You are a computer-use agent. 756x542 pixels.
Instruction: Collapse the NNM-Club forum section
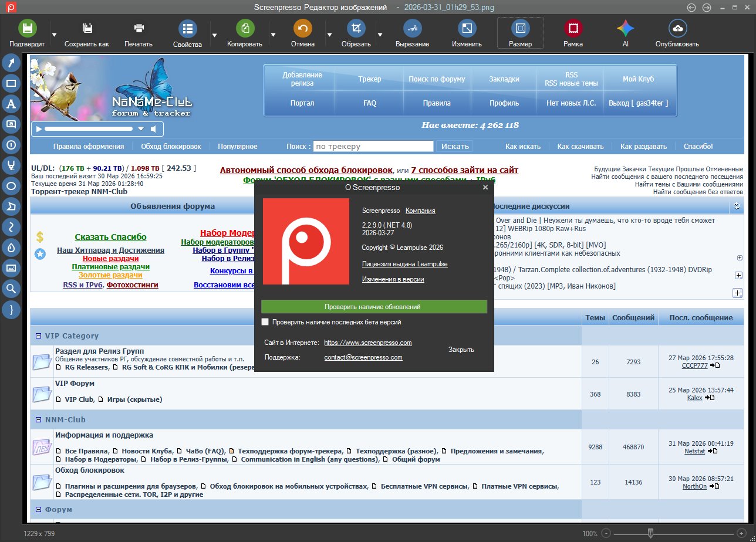click(39, 419)
